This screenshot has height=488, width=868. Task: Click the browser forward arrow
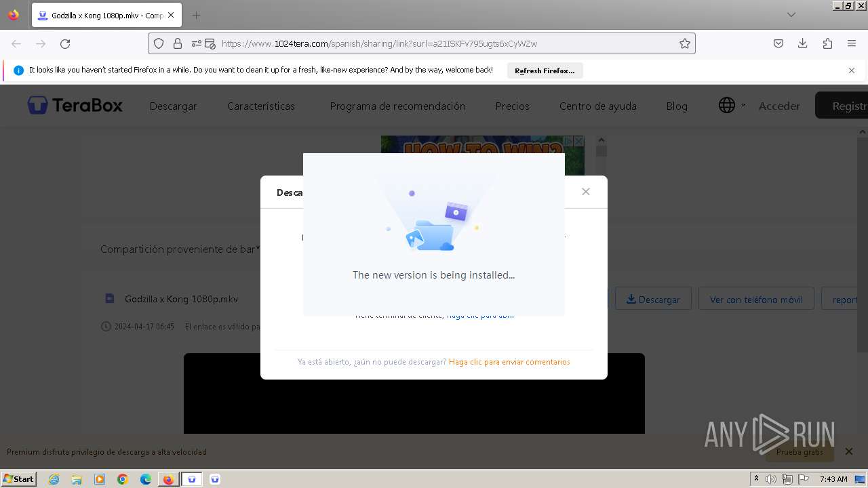point(41,43)
